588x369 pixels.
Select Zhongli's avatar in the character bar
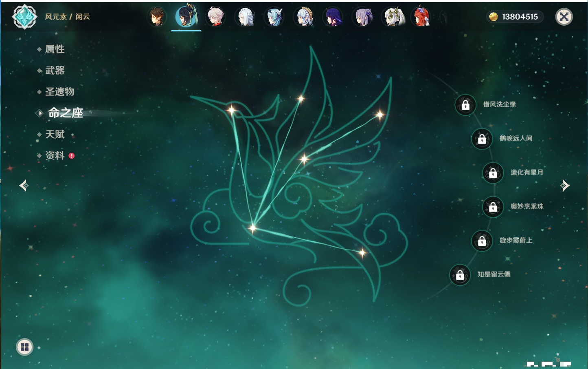point(157,17)
